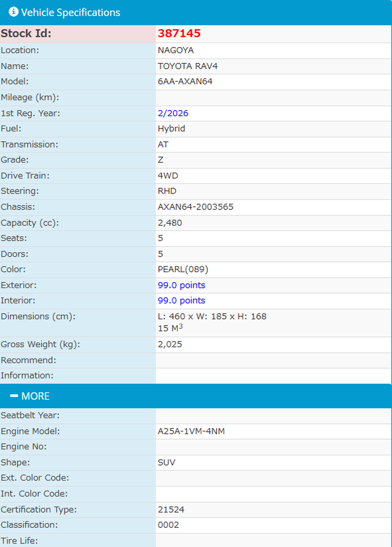Open the 2/2026 registration year link
The width and height of the screenshot is (392, 547).
(x=173, y=113)
